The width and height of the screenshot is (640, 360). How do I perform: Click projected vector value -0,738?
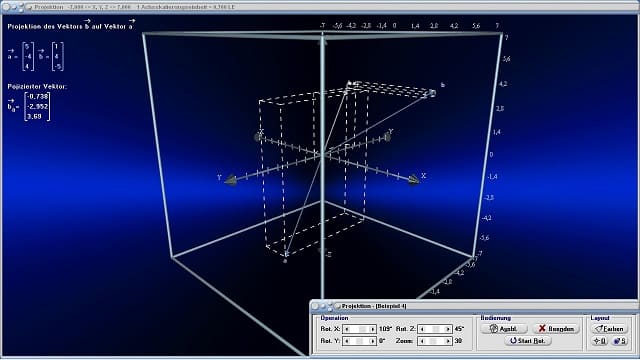37,97
